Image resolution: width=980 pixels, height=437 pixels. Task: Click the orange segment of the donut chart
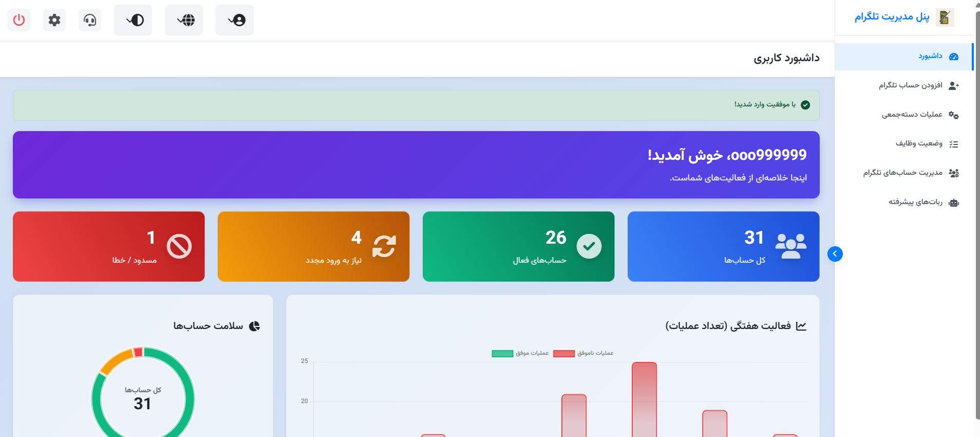[116, 360]
